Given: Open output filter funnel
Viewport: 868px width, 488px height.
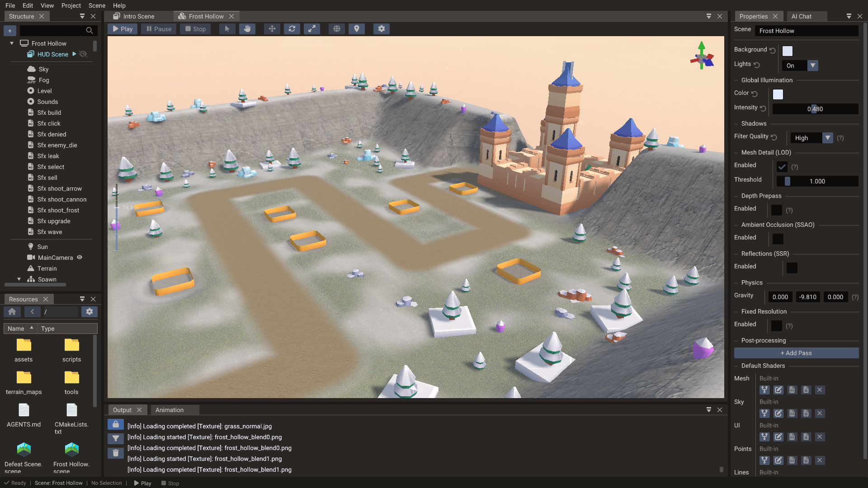Looking at the screenshot, I should click(x=116, y=439).
